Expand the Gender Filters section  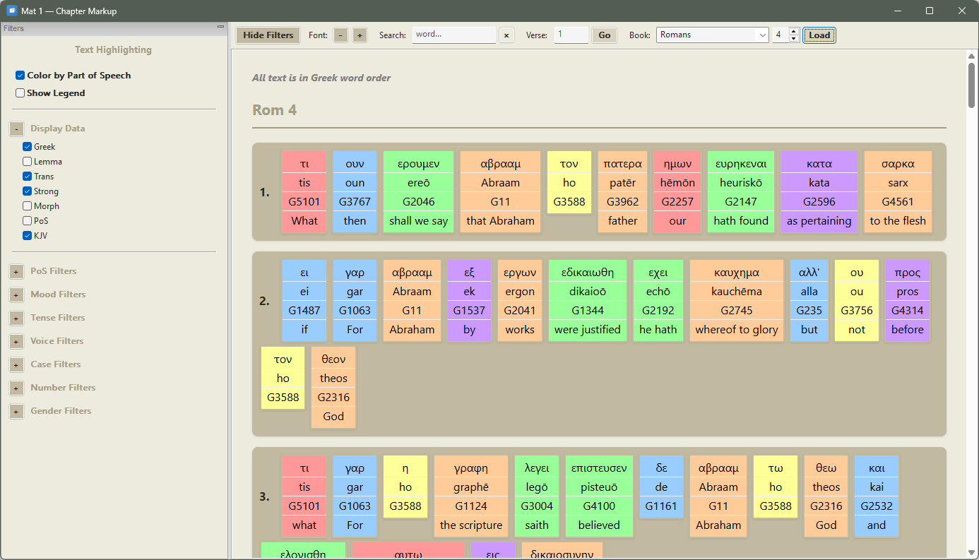tap(16, 411)
